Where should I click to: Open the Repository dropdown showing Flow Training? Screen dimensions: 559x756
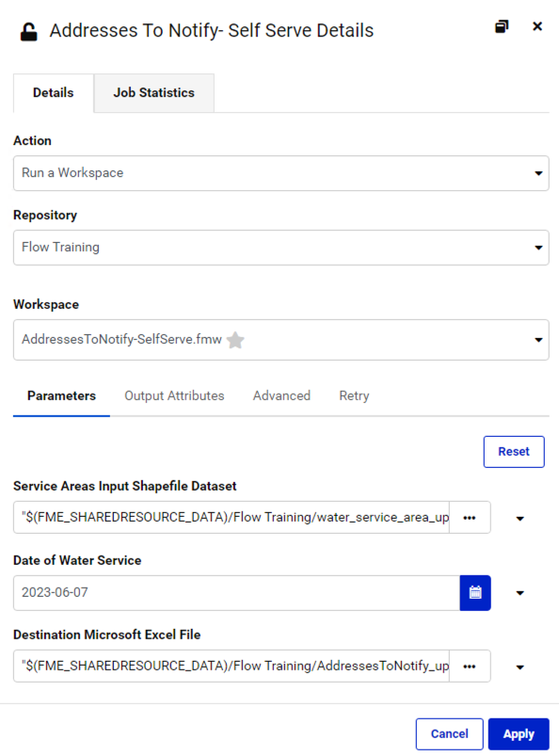(x=279, y=248)
